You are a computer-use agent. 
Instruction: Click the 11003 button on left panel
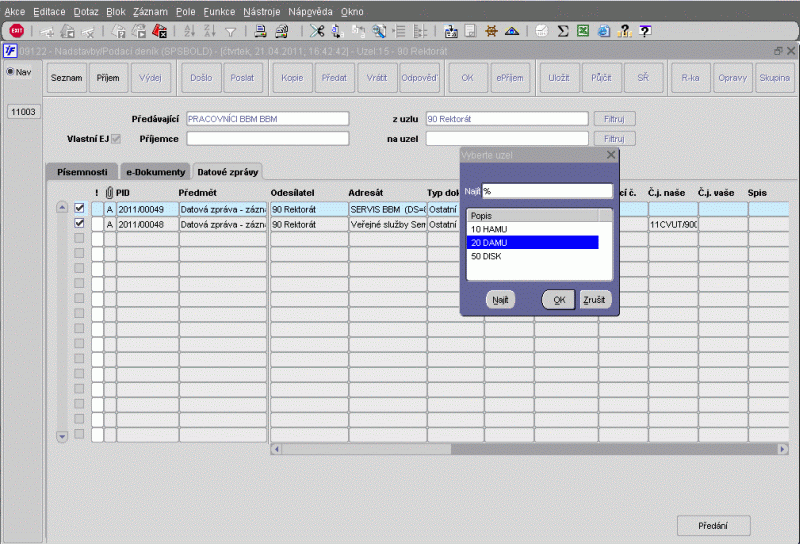[23, 112]
